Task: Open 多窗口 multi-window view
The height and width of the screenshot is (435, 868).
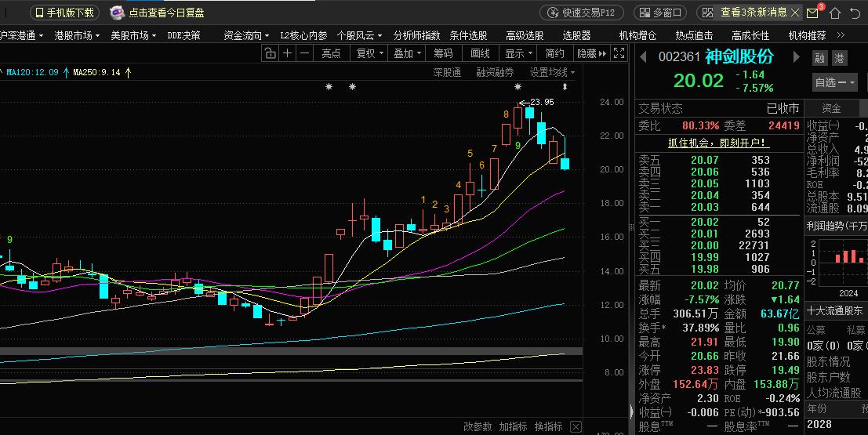Action: (x=660, y=13)
